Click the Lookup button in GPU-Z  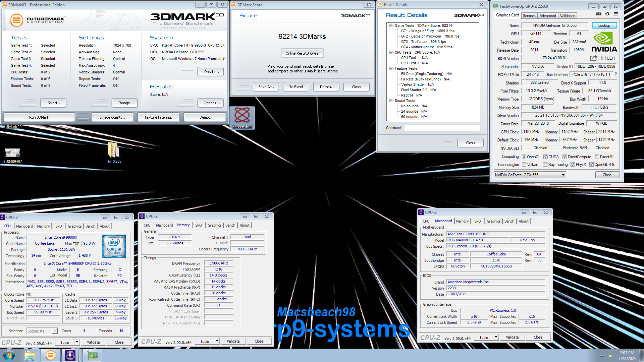point(604,25)
